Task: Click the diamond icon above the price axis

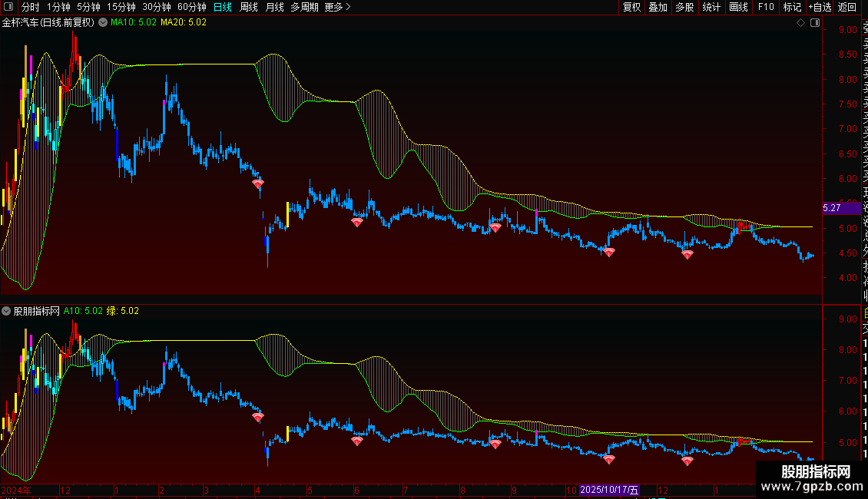Action: point(800,23)
